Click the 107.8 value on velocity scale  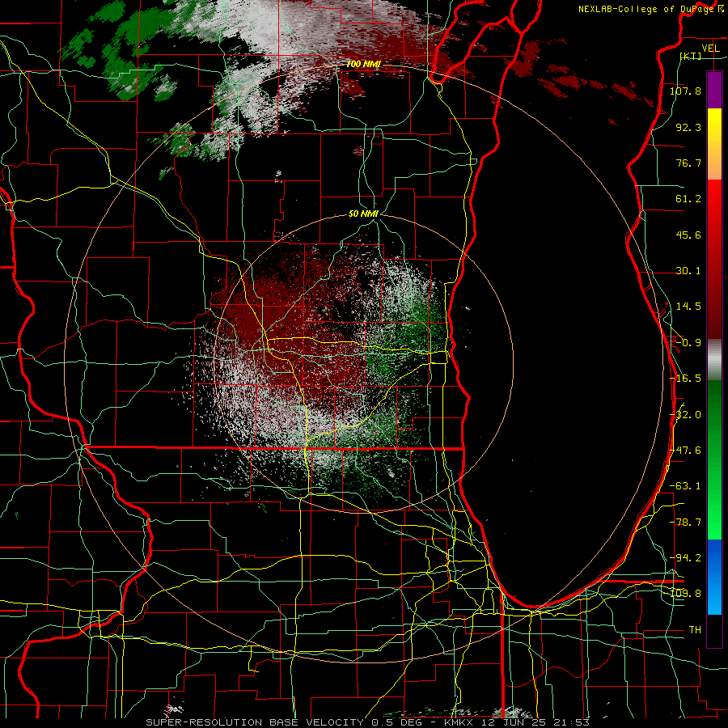[685, 91]
